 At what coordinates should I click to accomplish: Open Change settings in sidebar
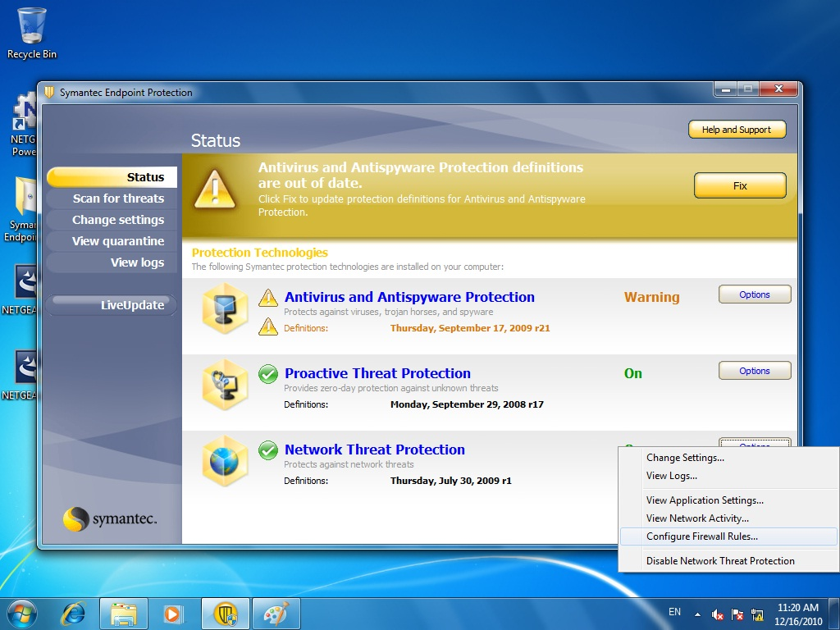point(112,220)
